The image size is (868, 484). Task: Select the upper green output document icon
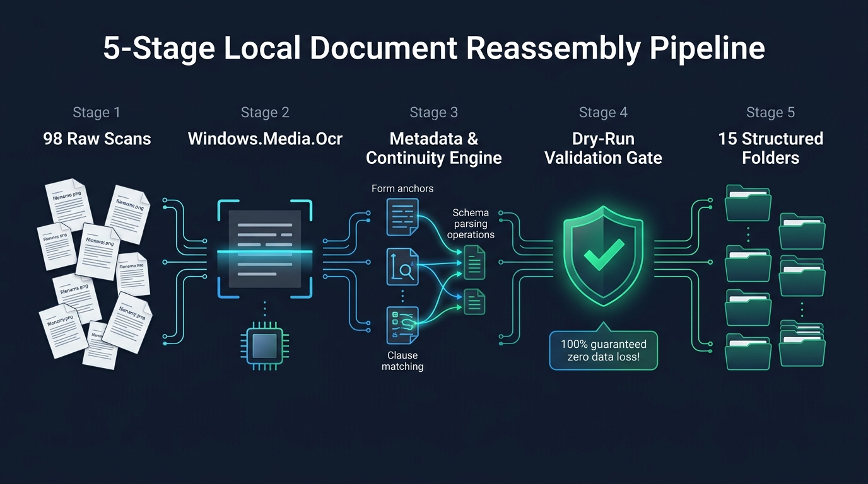474,262
